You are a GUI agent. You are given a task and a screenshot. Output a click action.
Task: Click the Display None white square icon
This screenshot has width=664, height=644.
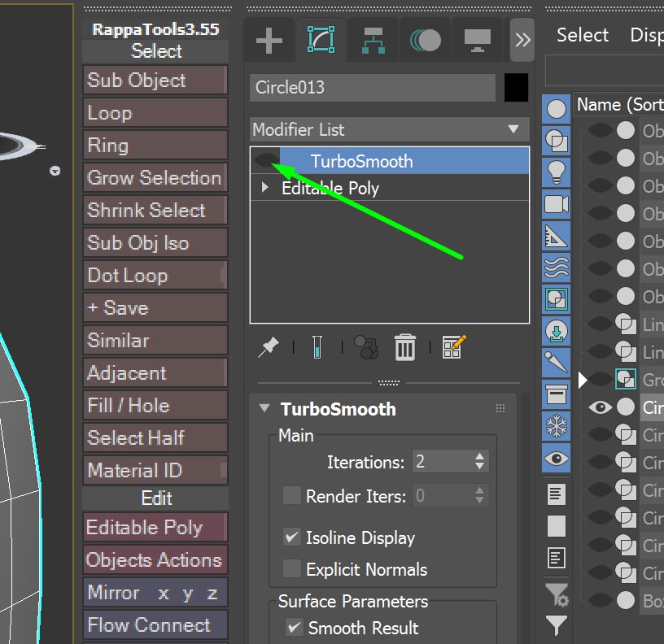tap(557, 526)
